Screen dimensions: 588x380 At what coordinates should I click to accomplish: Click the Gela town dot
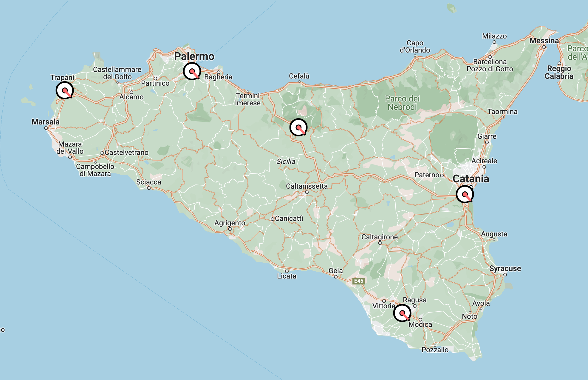pyautogui.click(x=335, y=277)
